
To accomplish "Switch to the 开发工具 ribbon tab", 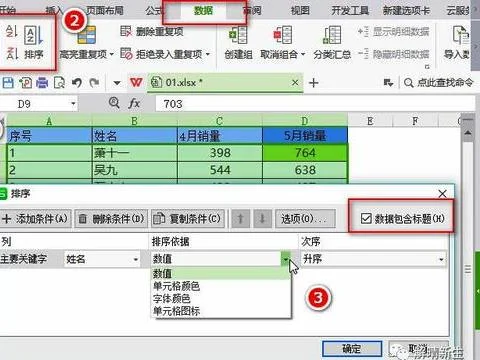I will pos(350,11).
